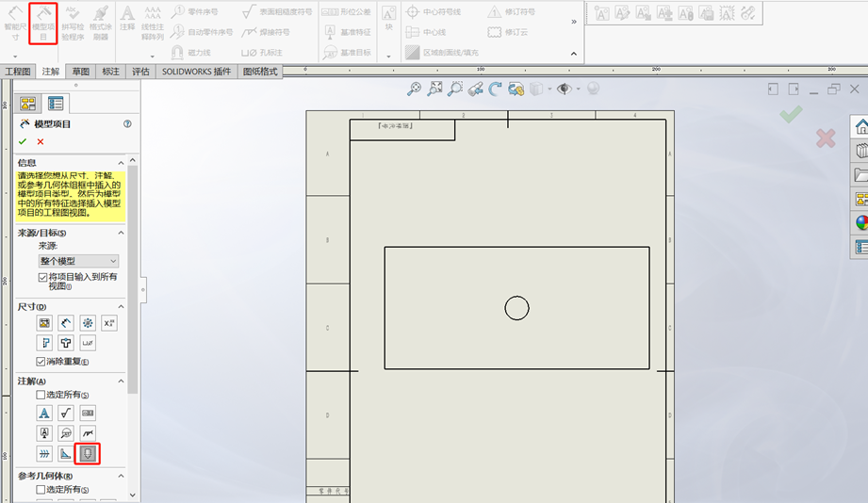
Task: Click the 中心符号线 button
Action: 434,12
